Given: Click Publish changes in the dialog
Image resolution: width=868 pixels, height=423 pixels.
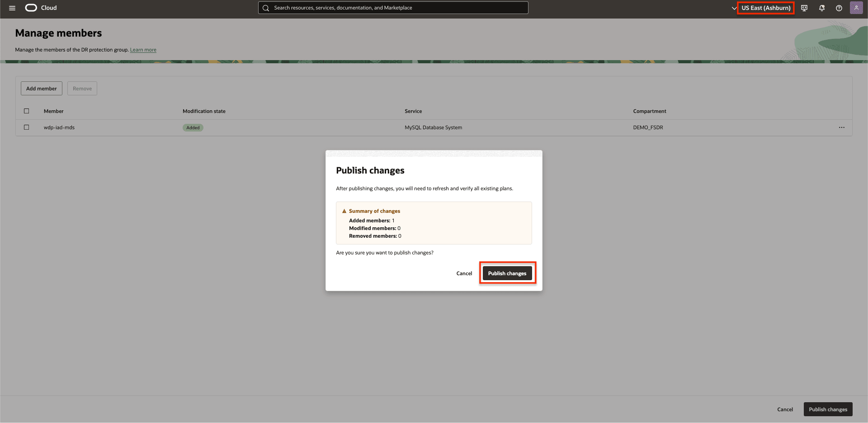Looking at the screenshot, I should 507,273.
